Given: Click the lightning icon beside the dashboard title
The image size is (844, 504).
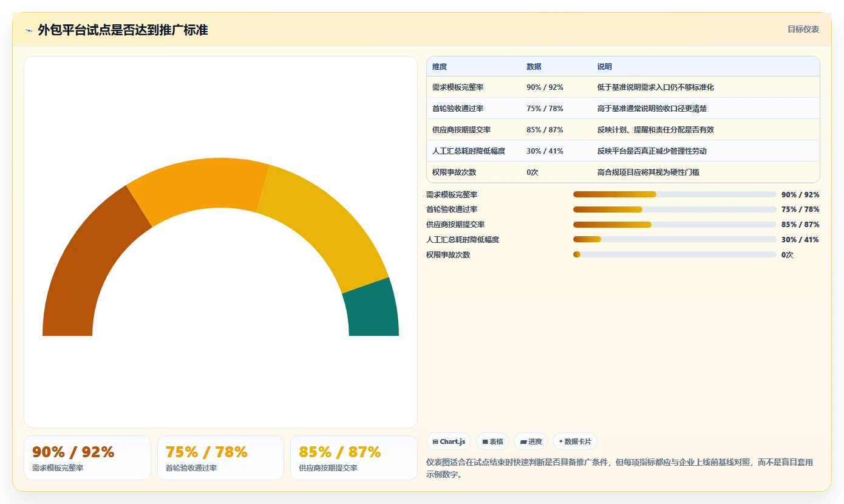Looking at the screenshot, I should [x=29, y=30].
